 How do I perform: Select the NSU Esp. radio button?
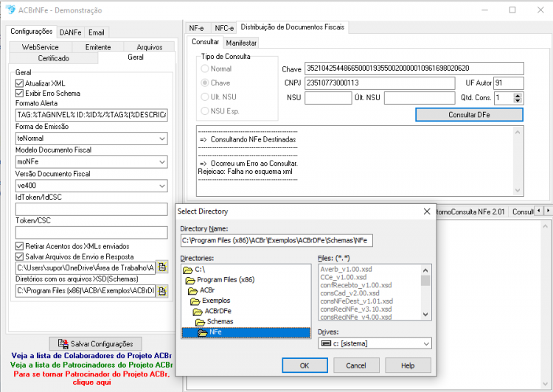click(204, 111)
